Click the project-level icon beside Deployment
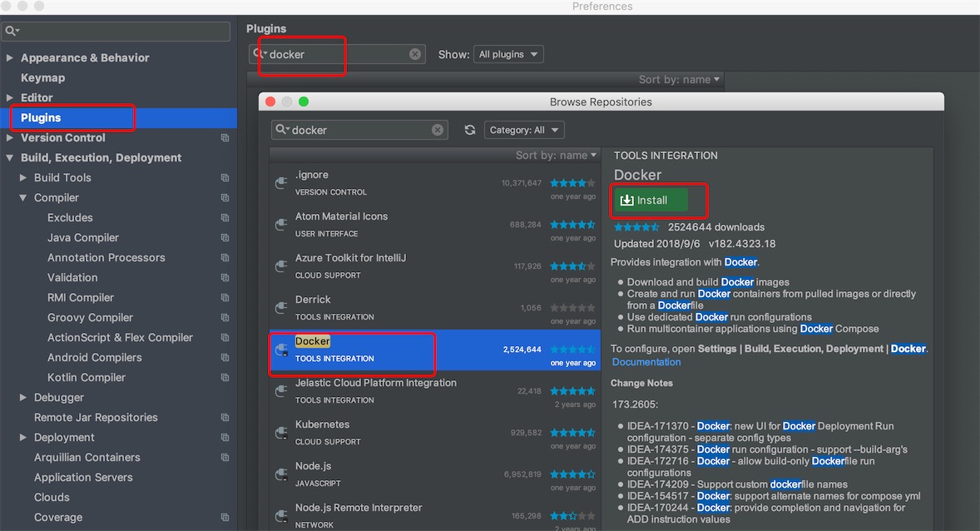The image size is (980, 531). pyautogui.click(x=225, y=437)
